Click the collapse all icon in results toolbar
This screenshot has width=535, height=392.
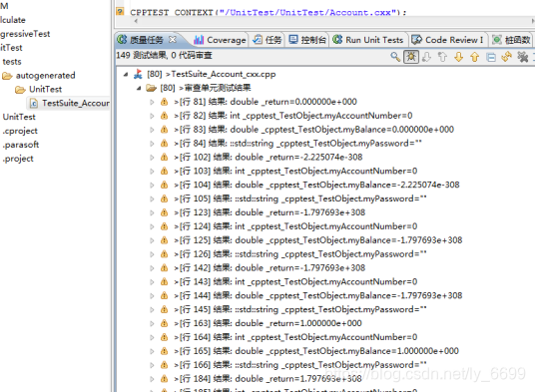click(x=491, y=57)
